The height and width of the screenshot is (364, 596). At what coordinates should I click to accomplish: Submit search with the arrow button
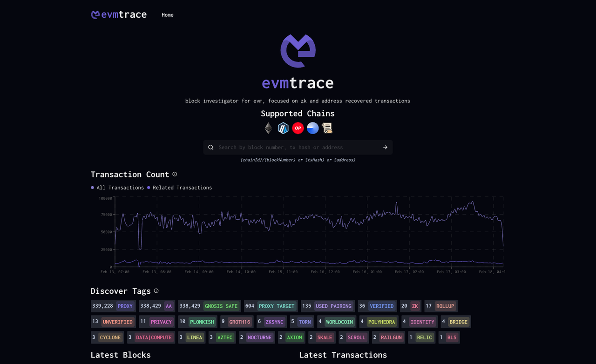tap(385, 147)
